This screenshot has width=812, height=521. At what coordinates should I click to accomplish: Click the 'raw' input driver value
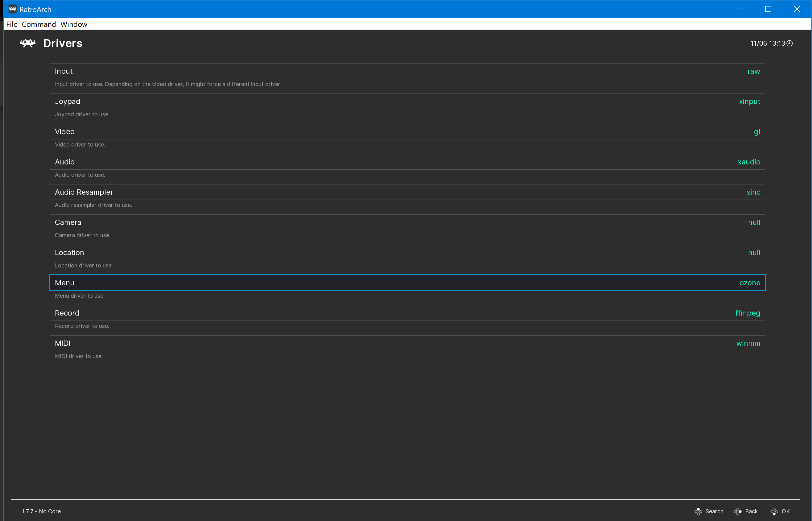pyautogui.click(x=754, y=71)
